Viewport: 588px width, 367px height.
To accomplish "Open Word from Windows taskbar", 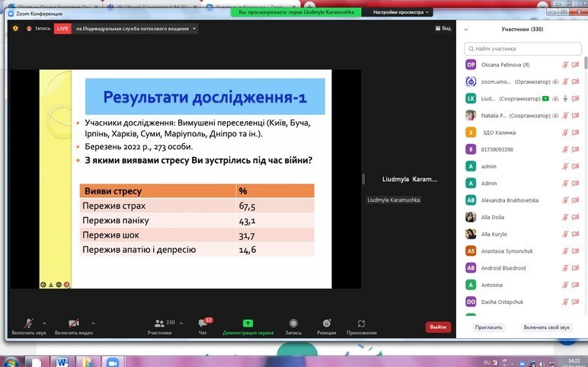I will (62, 362).
